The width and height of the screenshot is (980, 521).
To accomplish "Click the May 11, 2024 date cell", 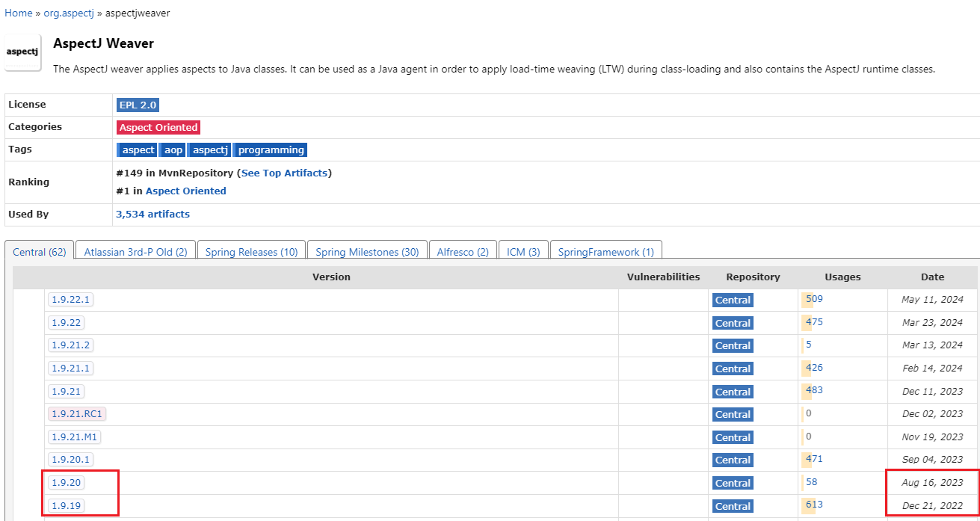I will (932, 300).
